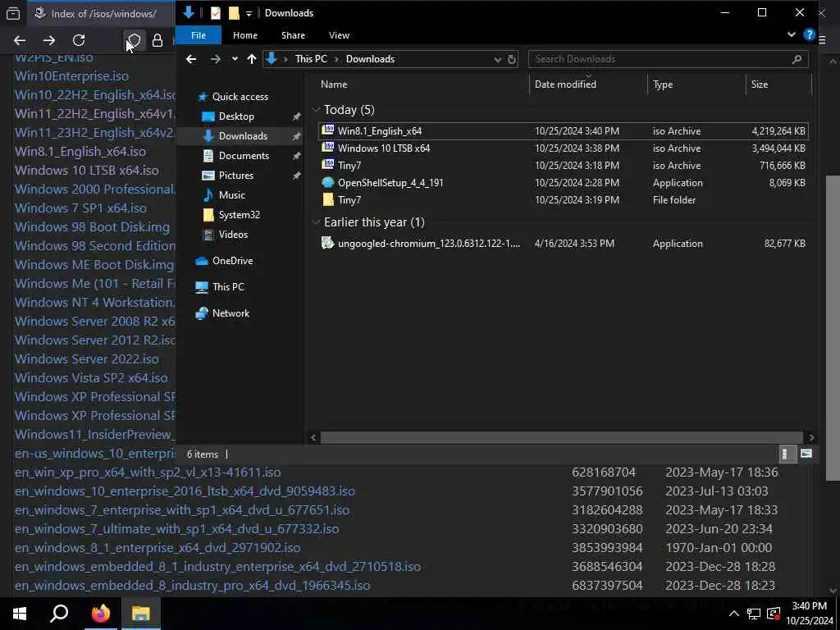Screen dimensions: 840x630
Task: Click the Explorer back arrow button
Action: point(191,59)
